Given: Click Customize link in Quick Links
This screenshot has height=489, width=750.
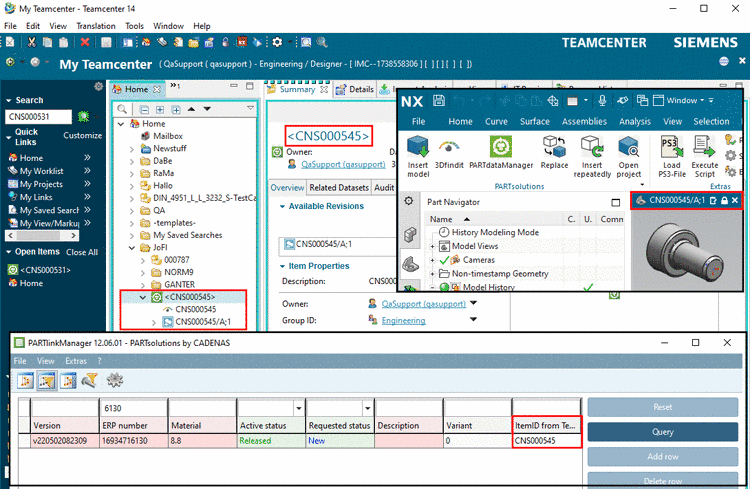Looking at the screenshot, I should (82, 135).
